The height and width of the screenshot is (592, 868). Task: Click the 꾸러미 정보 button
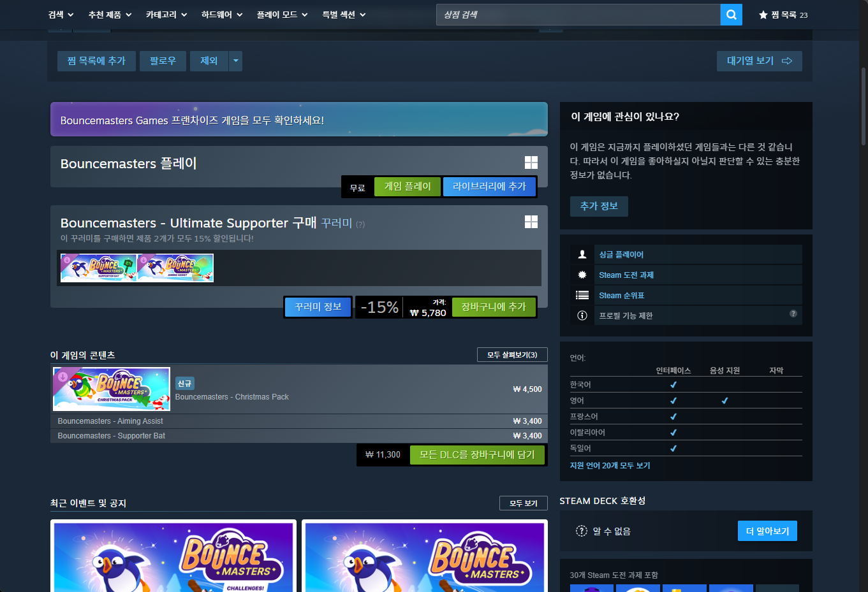318,307
